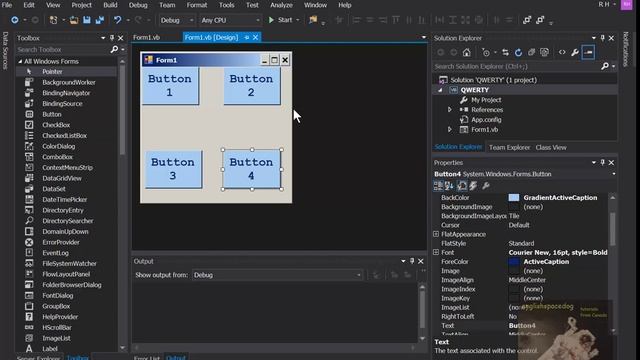
Task: Select the GroupBox control in Toolbox
Action: 56,306
